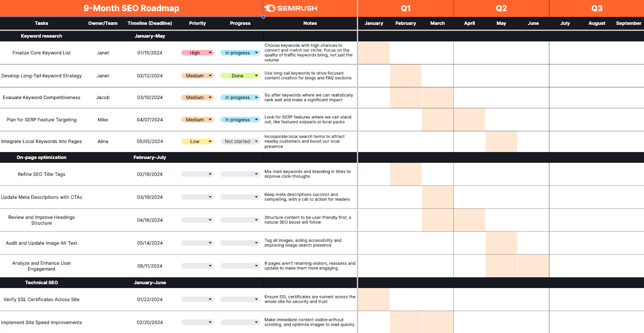This screenshot has height=333, width=644.
Task: Expand the Not started progress dropdown
Action: pyautogui.click(x=256, y=141)
